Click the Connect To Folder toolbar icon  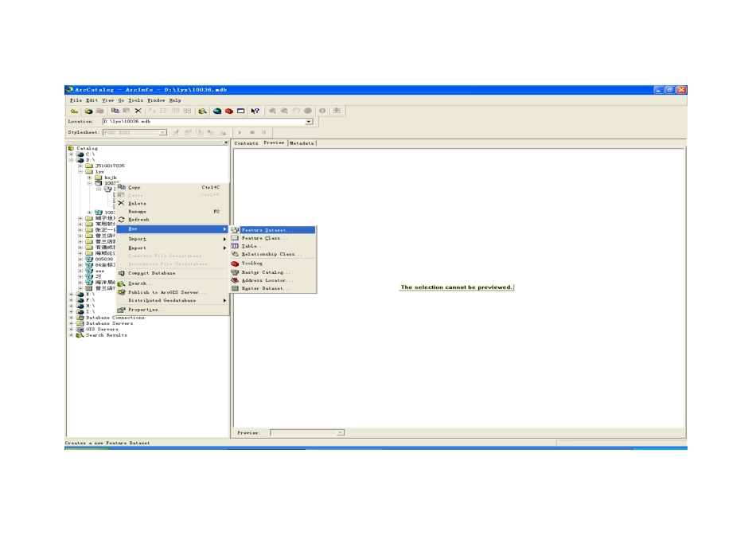point(88,111)
